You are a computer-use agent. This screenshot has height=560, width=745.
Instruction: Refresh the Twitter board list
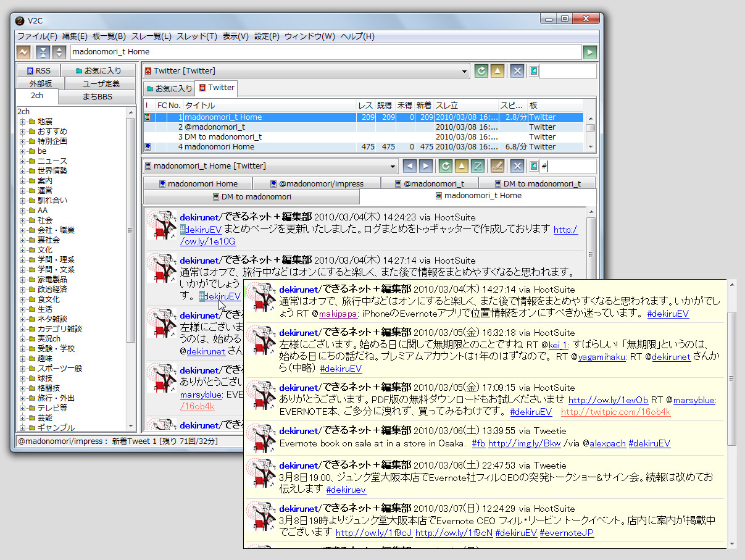pos(481,71)
